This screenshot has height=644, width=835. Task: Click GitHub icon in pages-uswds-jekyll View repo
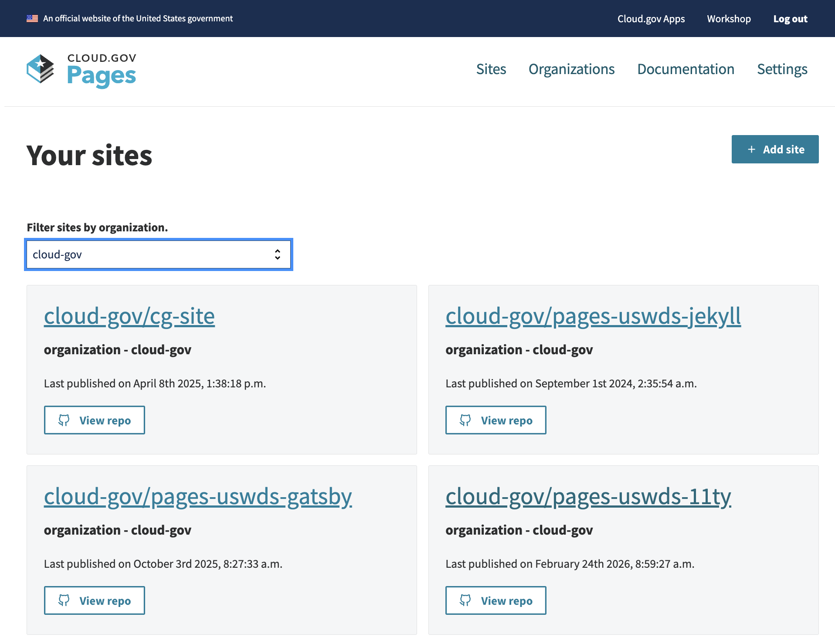click(465, 420)
